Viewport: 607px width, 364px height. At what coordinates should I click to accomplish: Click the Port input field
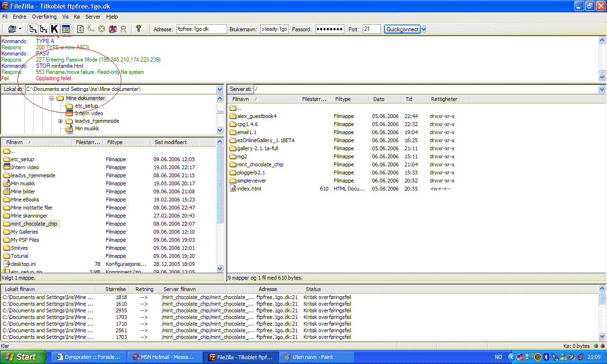[371, 29]
